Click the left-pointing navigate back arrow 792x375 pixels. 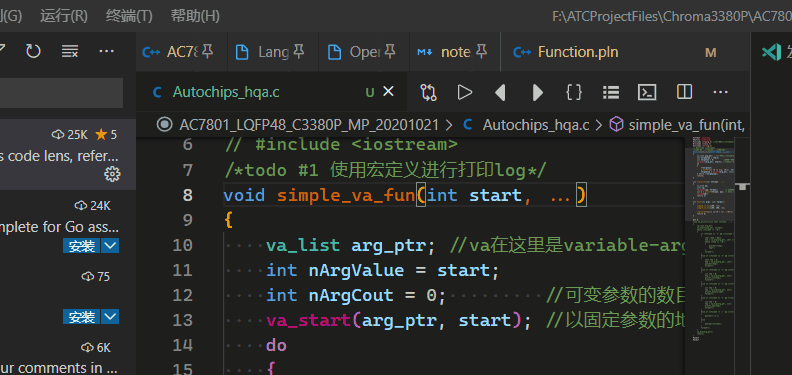[x=500, y=92]
